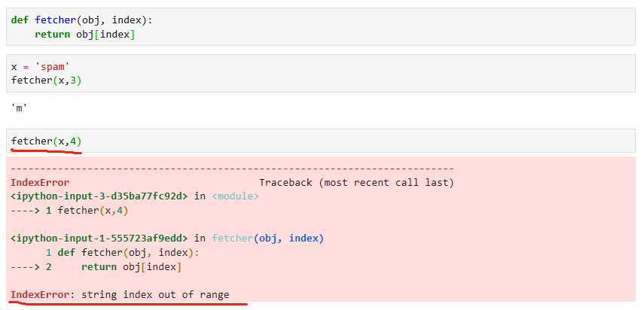Click the fetcher(x,3) call line
This screenshot has height=310, width=644.
point(47,81)
